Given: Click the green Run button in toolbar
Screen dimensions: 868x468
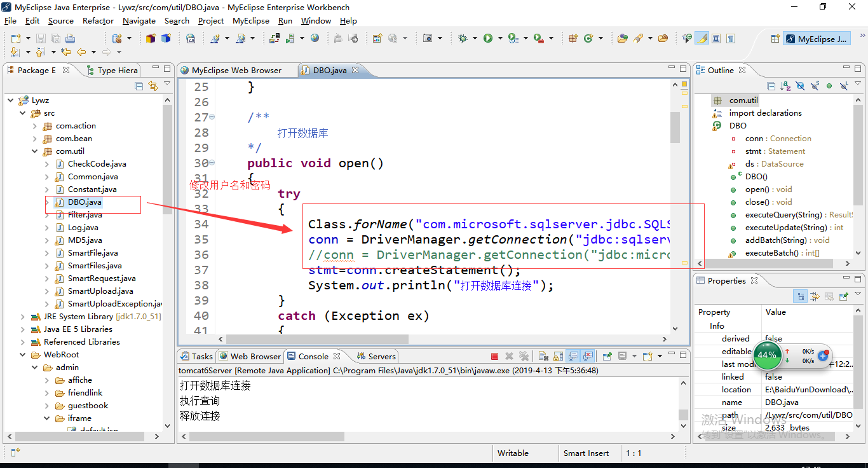Looking at the screenshot, I should click(488, 38).
